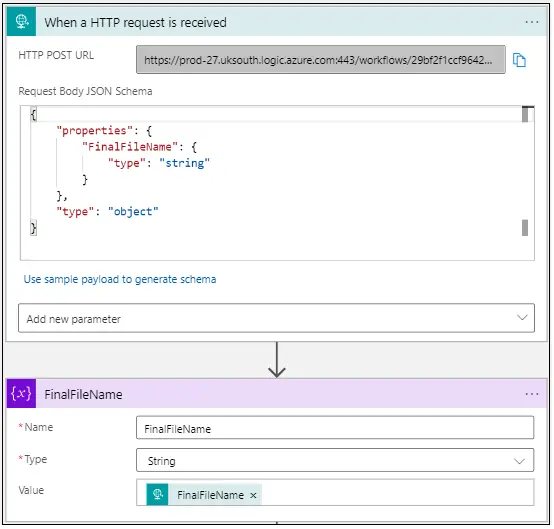
Task: Collapse the 'When a HTTP request is received' header
Action: pos(291,22)
